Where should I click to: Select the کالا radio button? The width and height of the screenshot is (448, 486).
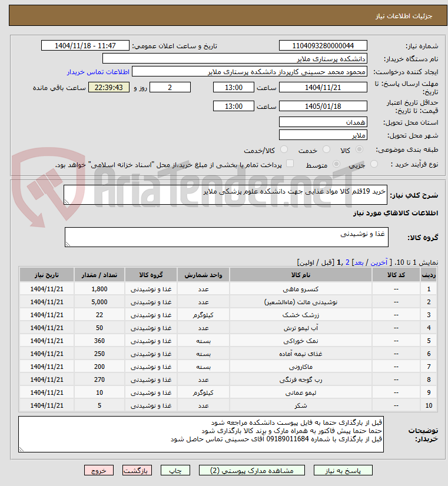tap(359, 149)
